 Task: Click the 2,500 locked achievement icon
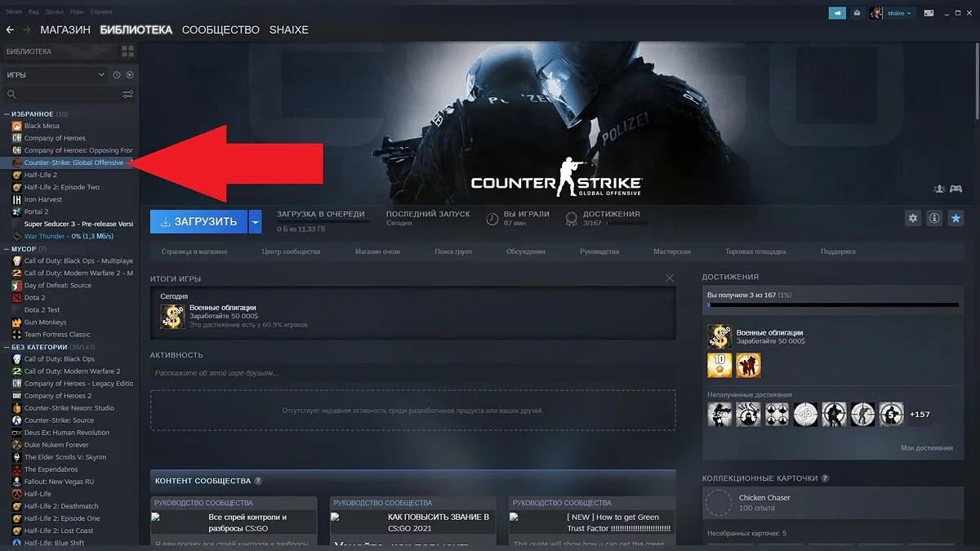point(719,414)
